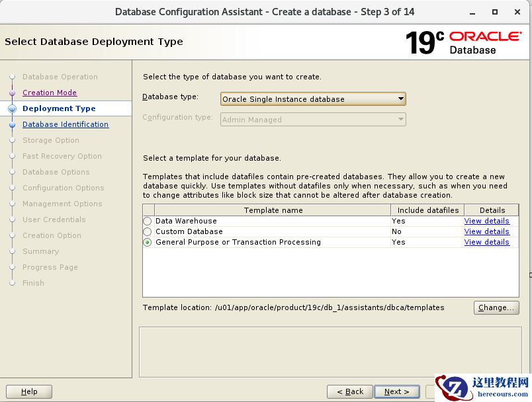Click the User Credentials step label
Screen dimensions: 532x402
[x=54, y=220]
